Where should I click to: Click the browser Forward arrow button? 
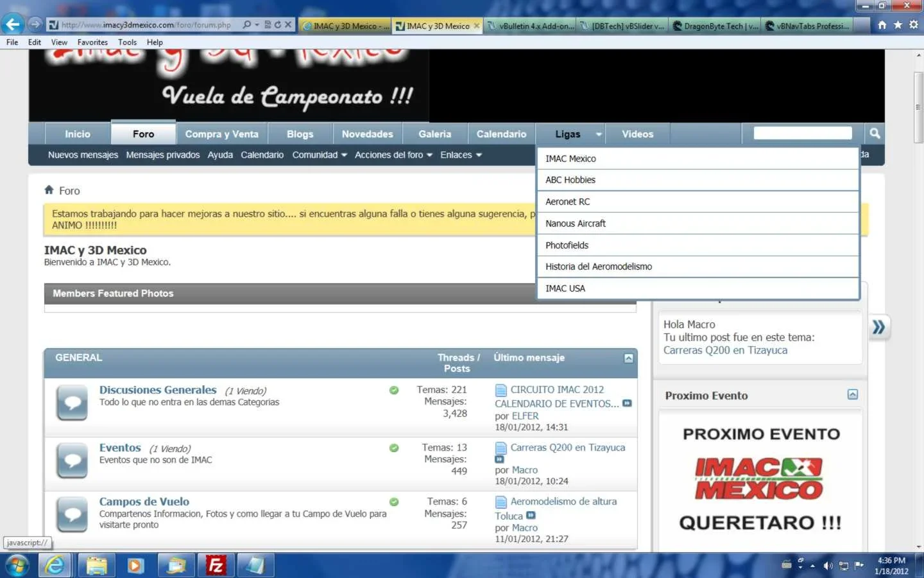click(35, 24)
